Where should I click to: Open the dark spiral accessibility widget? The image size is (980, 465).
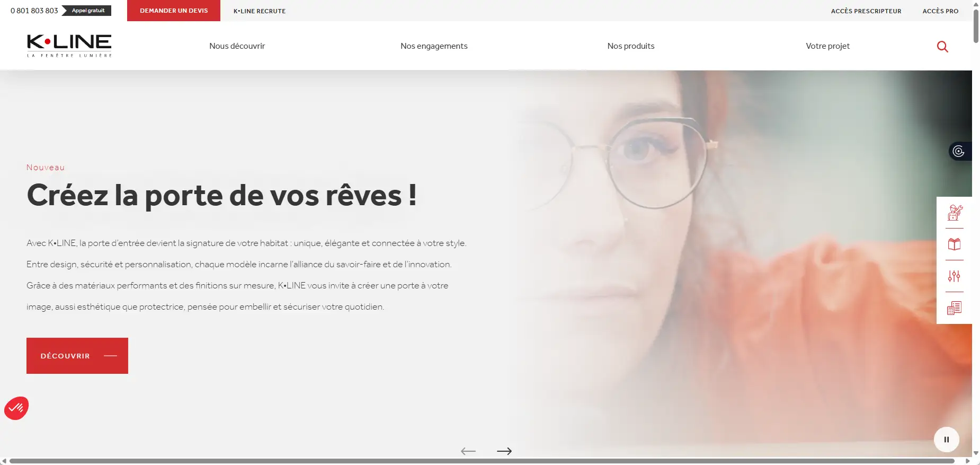(x=959, y=152)
